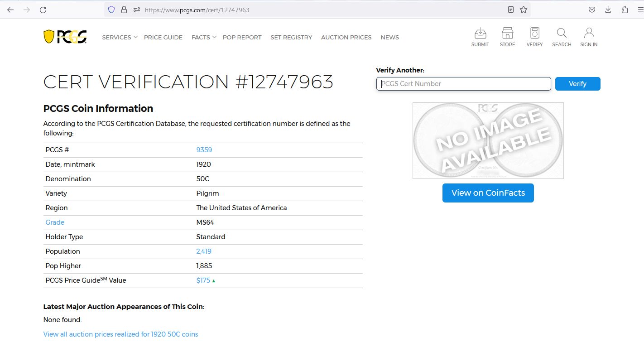Open site Search icon
This screenshot has height=347, width=644.
click(x=562, y=37)
